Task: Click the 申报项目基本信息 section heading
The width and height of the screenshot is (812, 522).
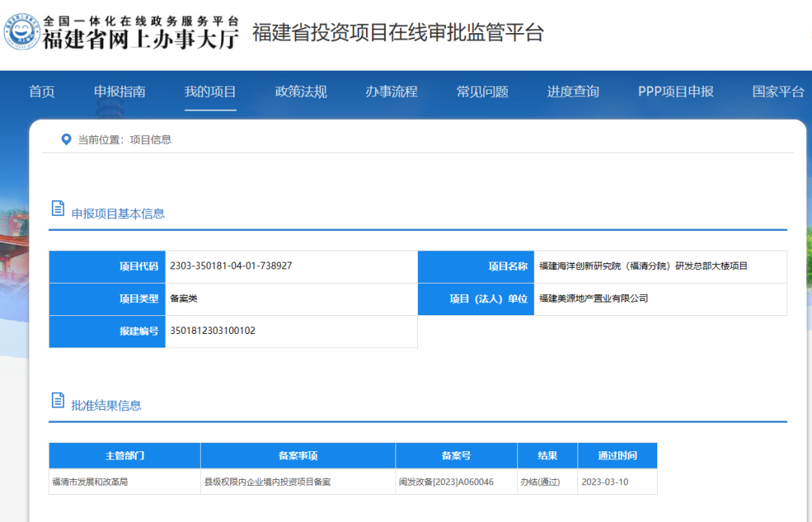Action: (118, 214)
